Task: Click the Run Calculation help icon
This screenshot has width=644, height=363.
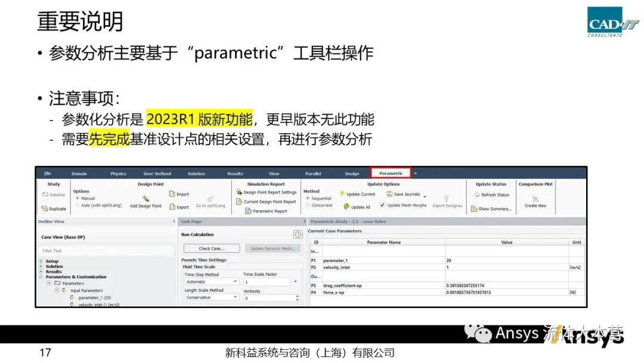Action: [298, 234]
